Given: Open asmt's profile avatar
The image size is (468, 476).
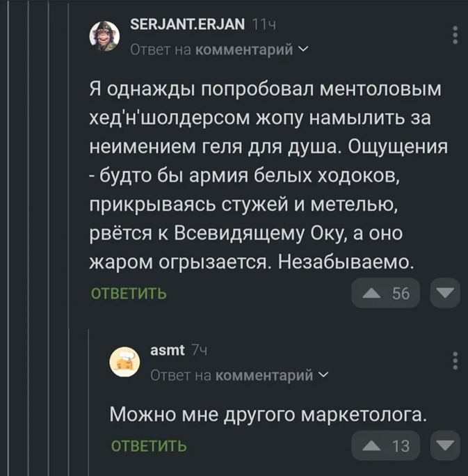Looking at the screenshot, I should [125, 361].
